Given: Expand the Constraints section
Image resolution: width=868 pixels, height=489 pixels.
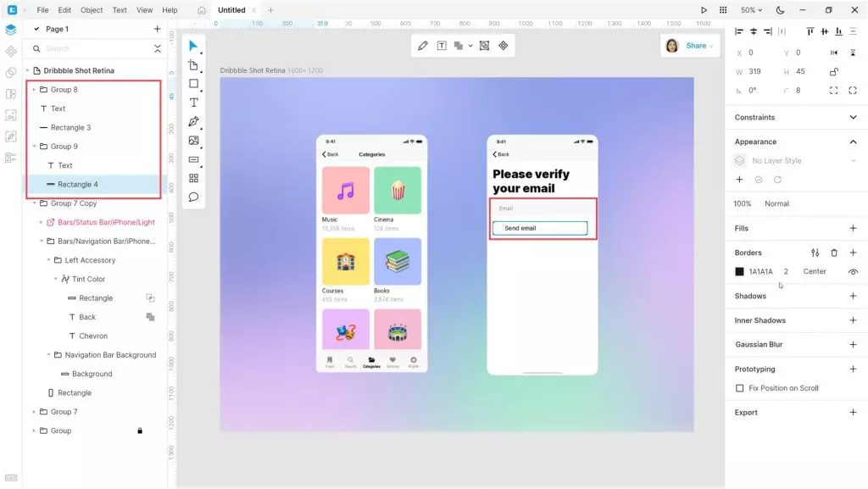Looking at the screenshot, I should (853, 117).
